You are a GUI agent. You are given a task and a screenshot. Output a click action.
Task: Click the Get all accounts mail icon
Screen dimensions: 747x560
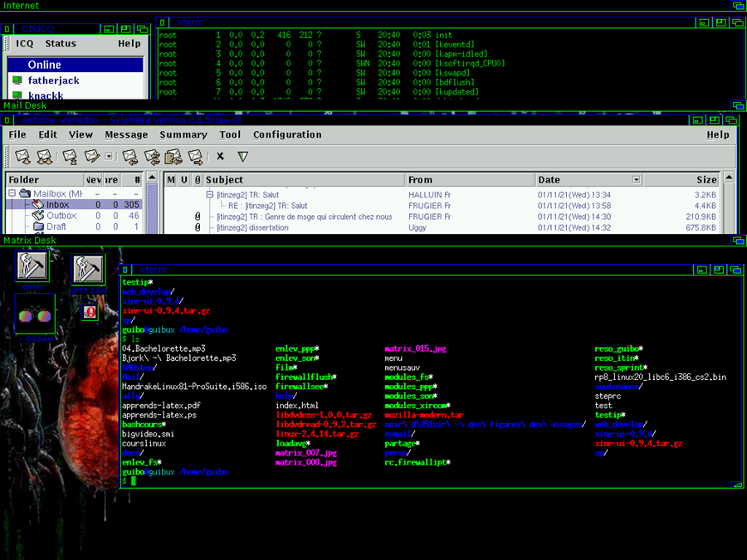(x=44, y=156)
